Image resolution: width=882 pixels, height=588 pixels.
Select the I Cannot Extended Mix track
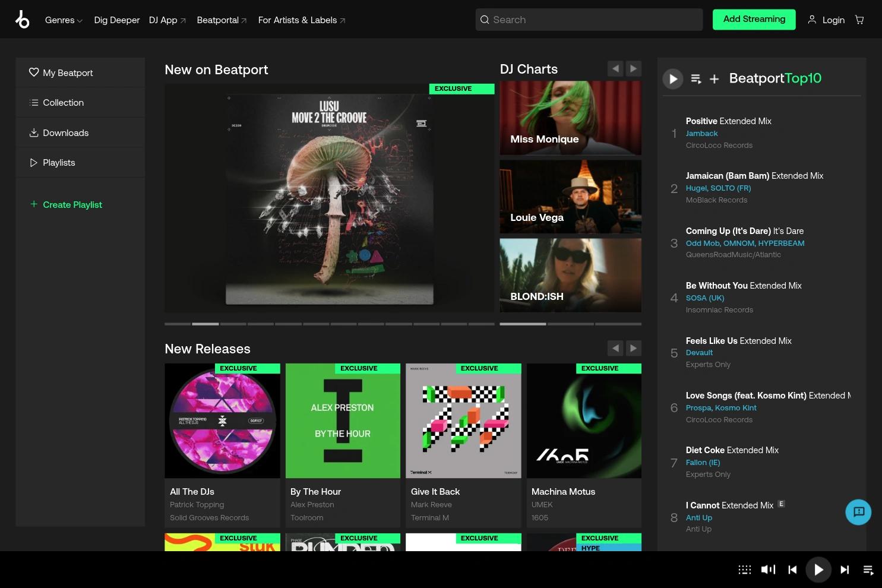730,505
